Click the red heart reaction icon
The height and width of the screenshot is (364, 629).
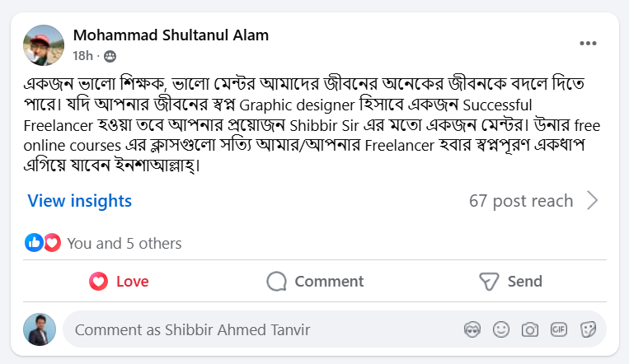tap(52, 243)
